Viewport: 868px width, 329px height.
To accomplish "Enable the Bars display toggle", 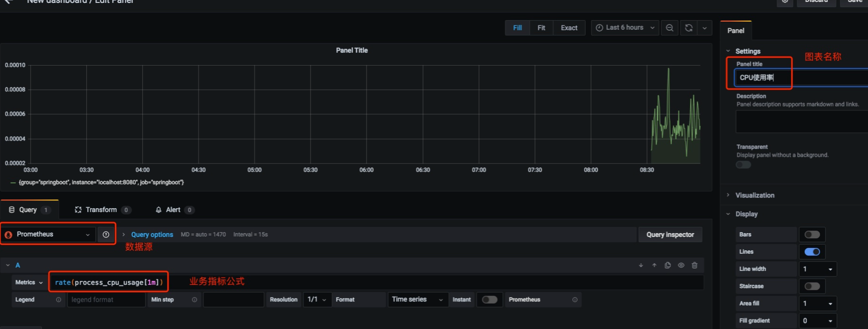I will tap(812, 235).
